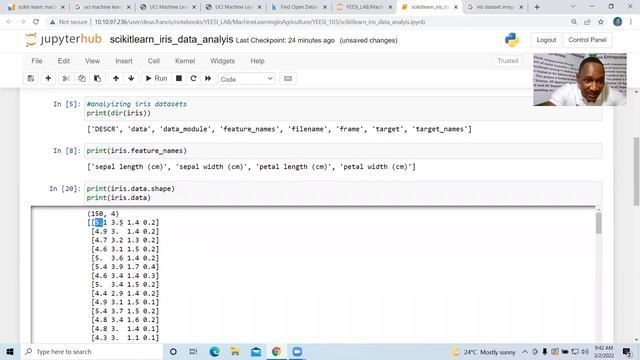Open Cortana circle on taskbar
This screenshot has height=360, width=640.
(173, 351)
